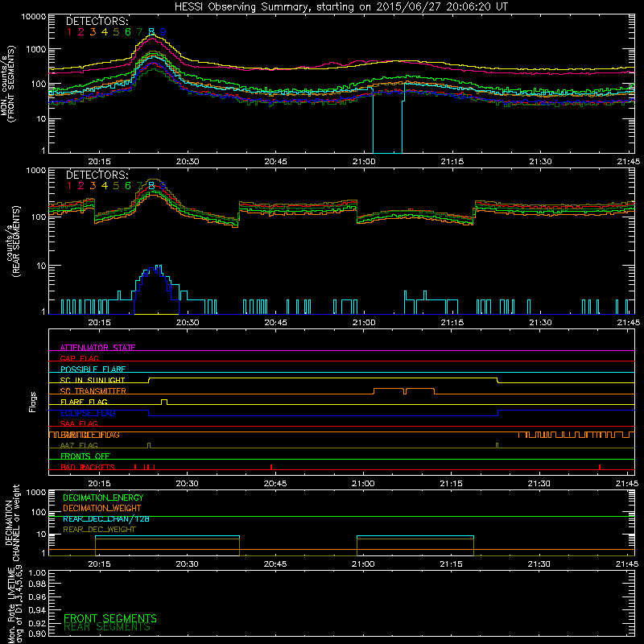
Task: Click the FRONT SEGMENTS label in livetime plot
Action: pos(110,618)
